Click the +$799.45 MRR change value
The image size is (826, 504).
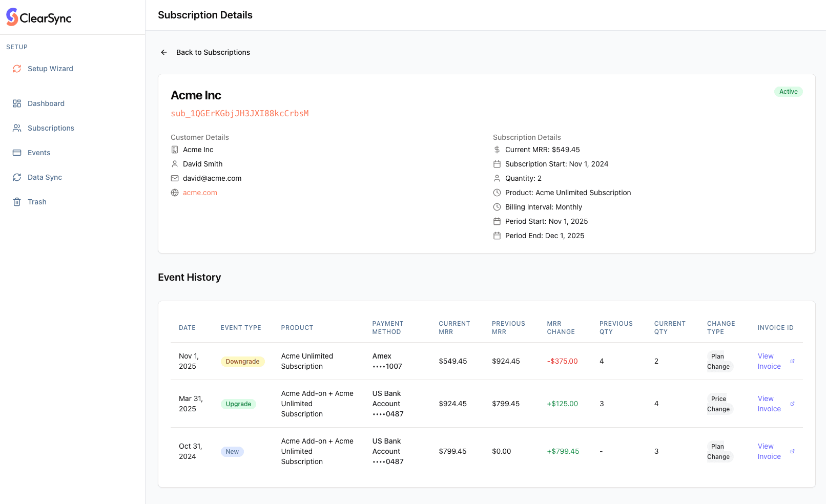pos(563,451)
